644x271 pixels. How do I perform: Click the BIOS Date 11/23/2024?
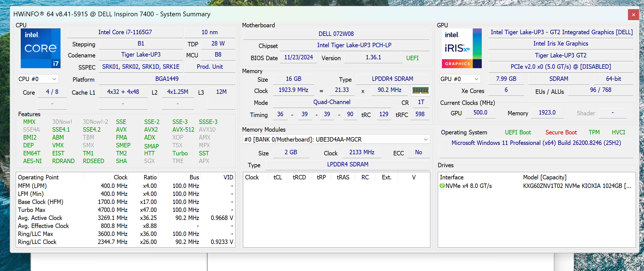(x=299, y=57)
